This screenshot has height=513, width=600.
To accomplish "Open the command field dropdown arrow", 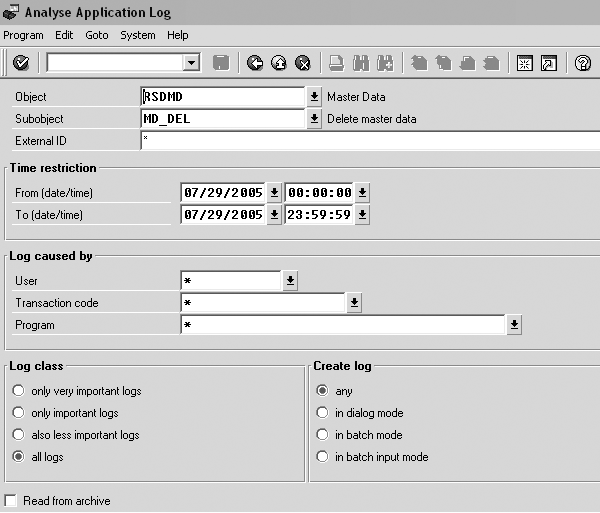I will 191,63.
